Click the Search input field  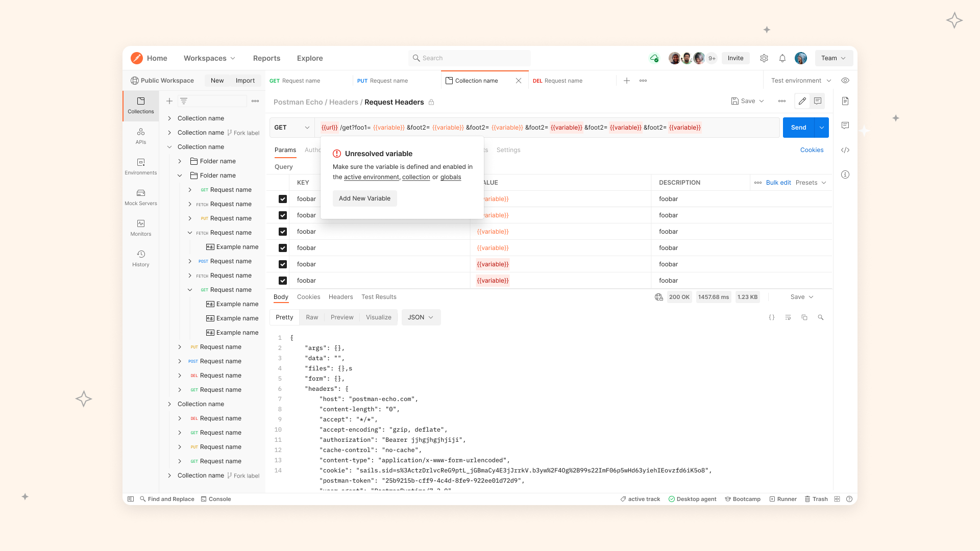coord(470,58)
